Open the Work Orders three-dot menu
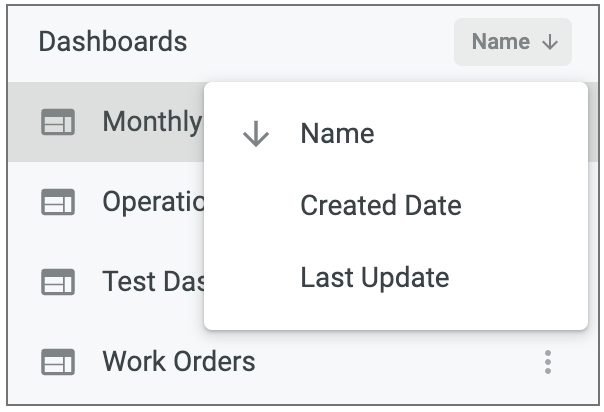Image resolution: width=604 pixels, height=412 pixels. pos(548,362)
